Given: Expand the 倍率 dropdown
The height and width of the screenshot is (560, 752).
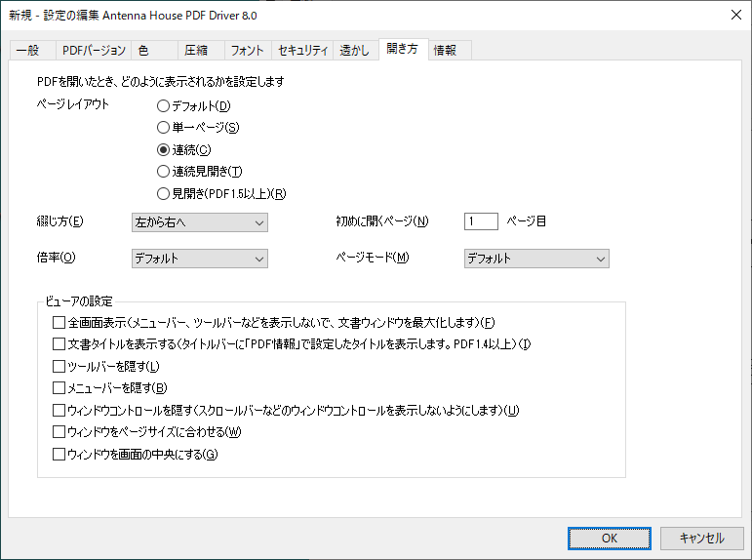Looking at the screenshot, I should coord(200,259).
